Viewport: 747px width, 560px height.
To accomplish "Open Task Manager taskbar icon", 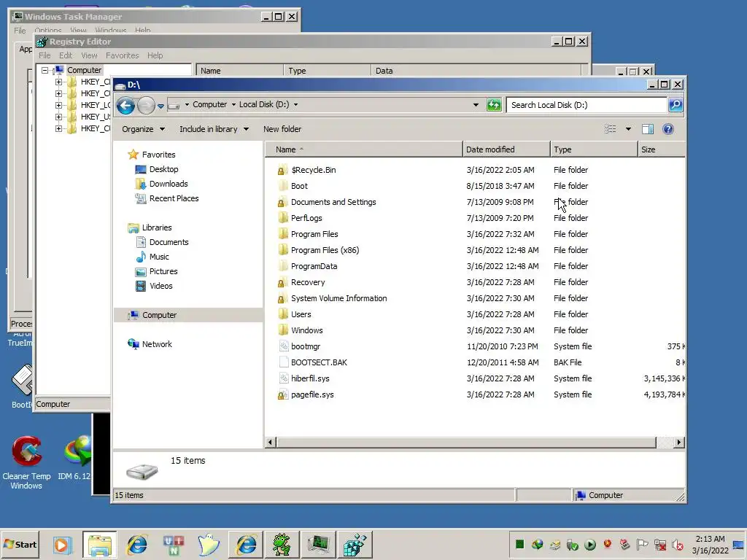I will click(x=318, y=545).
